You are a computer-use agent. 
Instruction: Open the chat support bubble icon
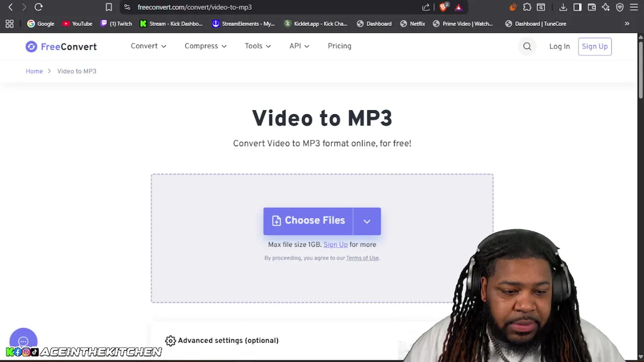(x=23, y=341)
